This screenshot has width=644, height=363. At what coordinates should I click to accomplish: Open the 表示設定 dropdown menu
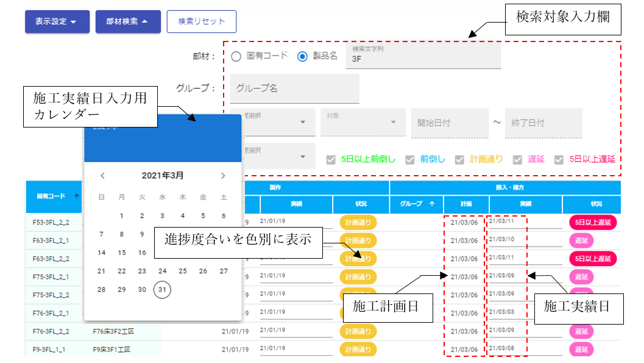pos(57,21)
